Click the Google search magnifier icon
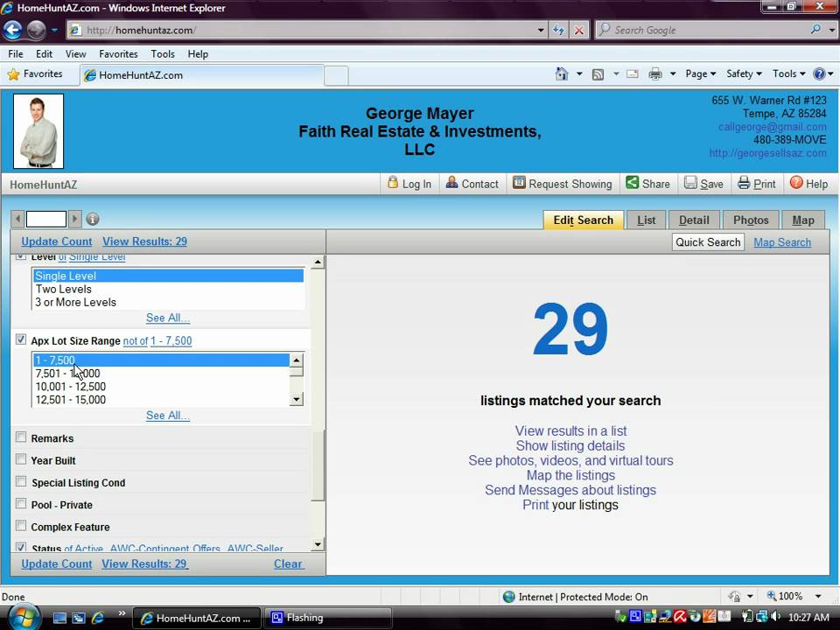 click(x=815, y=30)
